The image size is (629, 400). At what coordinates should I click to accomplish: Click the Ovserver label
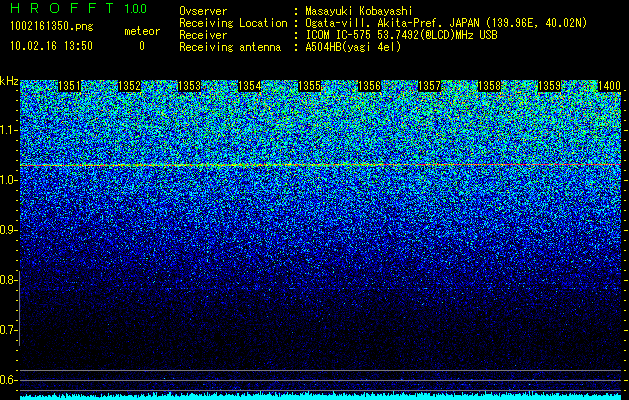tap(203, 11)
